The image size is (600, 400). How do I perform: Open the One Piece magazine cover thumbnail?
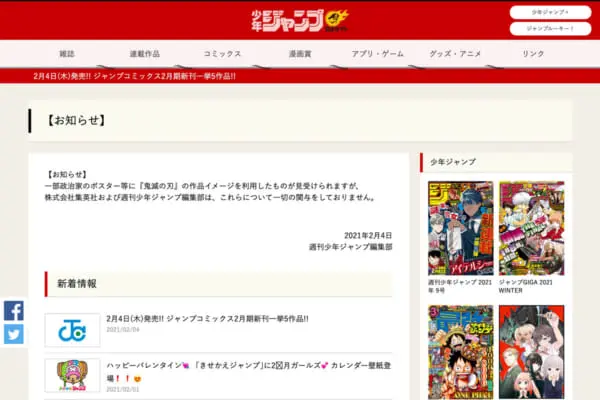coord(461,352)
